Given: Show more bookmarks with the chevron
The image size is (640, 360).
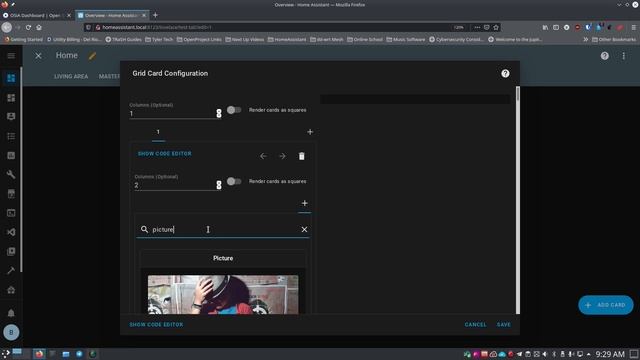Looking at the screenshot, I should click(x=586, y=40).
